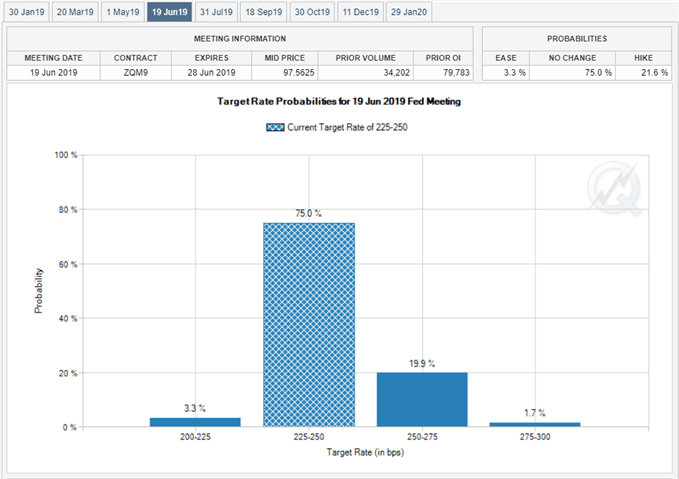This screenshot has width=679, height=479.
Task: Click the NO CHANGE column header
Action: [572, 58]
